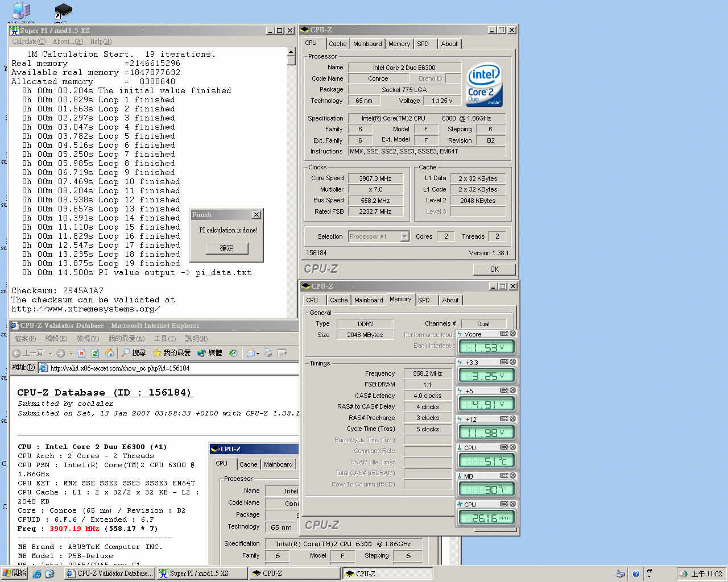Close the CPU fan RPM panel
The image size is (728, 582).
coord(512,504)
